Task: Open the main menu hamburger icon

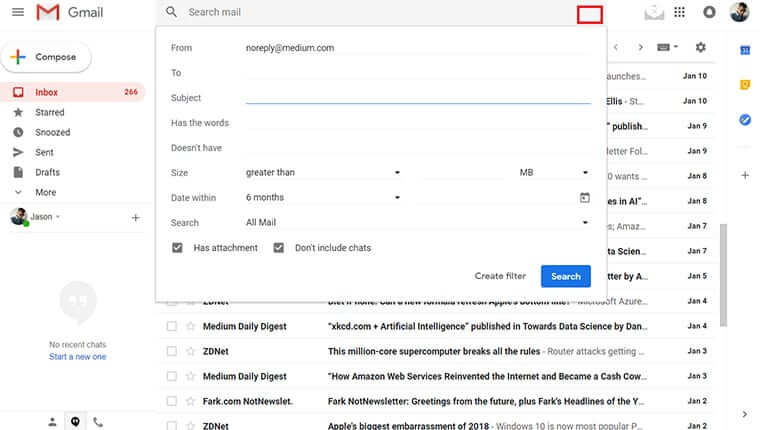Action: tap(18, 12)
